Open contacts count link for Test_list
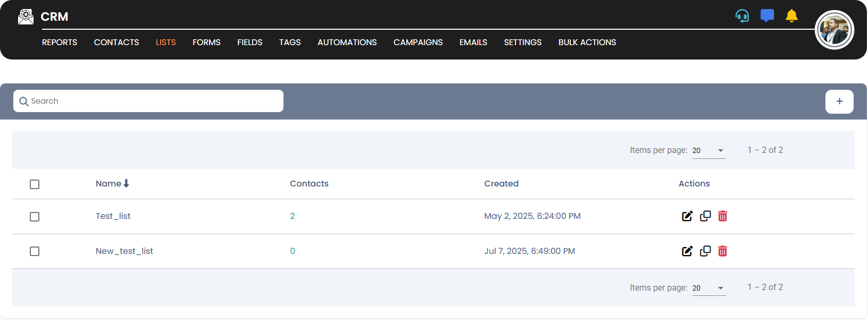This screenshot has height=323, width=868. pyautogui.click(x=293, y=216)
